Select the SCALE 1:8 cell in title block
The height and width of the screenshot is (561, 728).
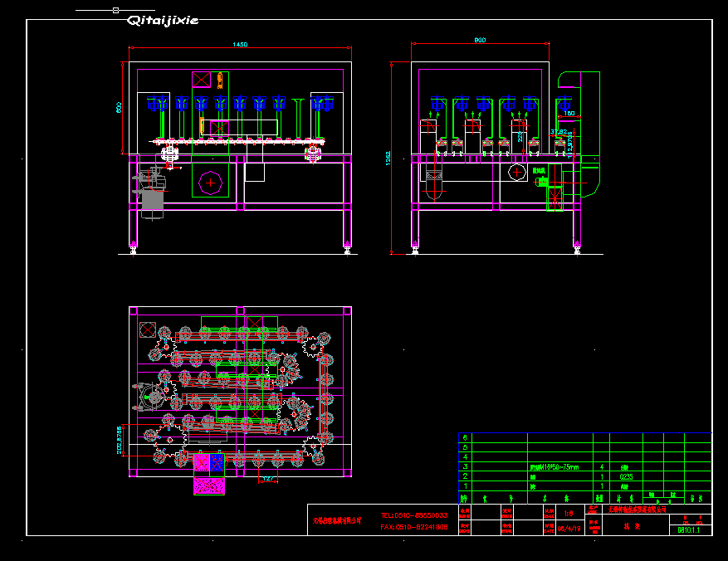pos(568,513)
